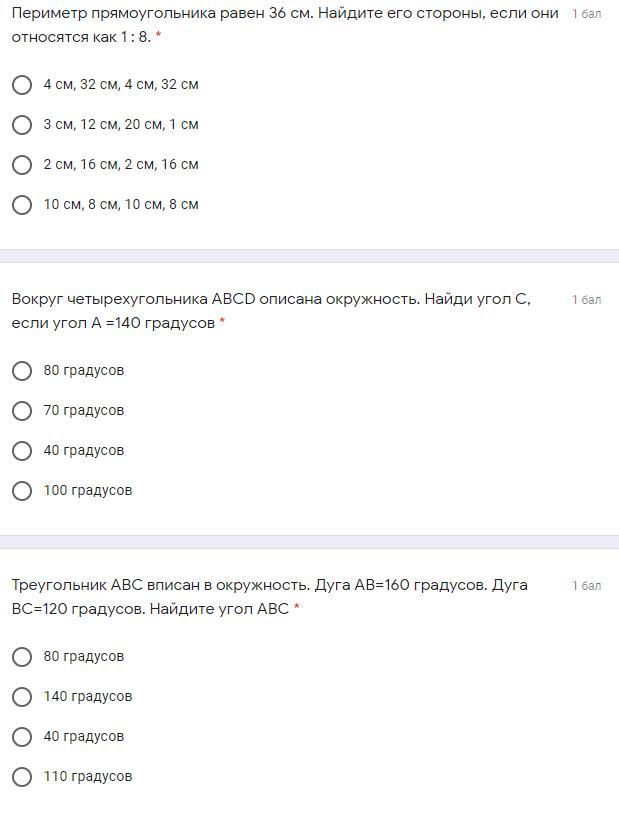
Task: Pick 40 градусов for angle C question
Action: (x=22, y=450)
